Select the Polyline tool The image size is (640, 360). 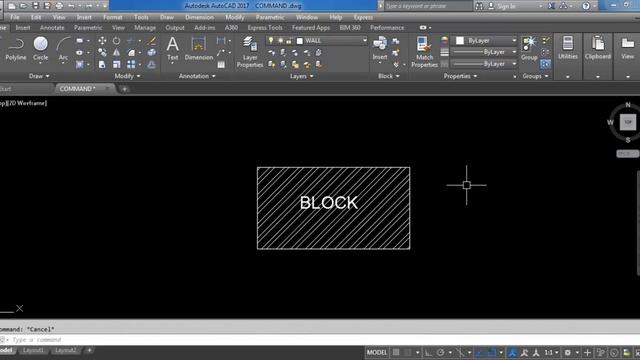(x=16, y=49)
